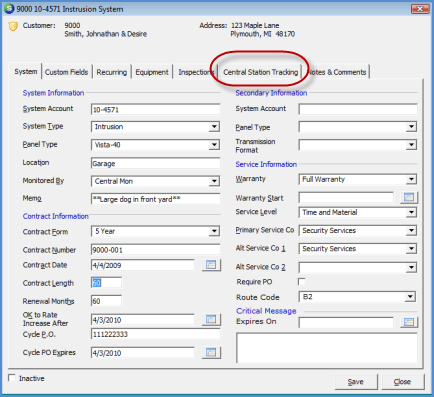434x397 pixels.
Task: Click the Renewal Months field
Action: tap(106, 301)
